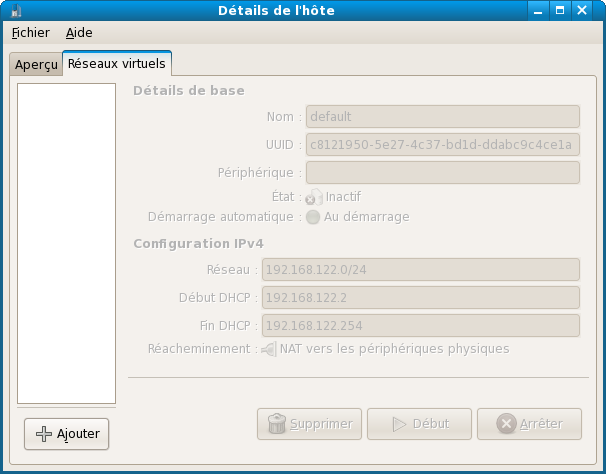Click the Supprimer button

[x=309, y=424]
